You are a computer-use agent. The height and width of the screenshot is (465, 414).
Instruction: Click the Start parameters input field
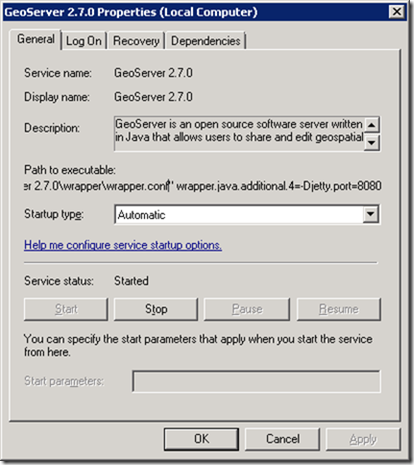click(x=256, y=381)
